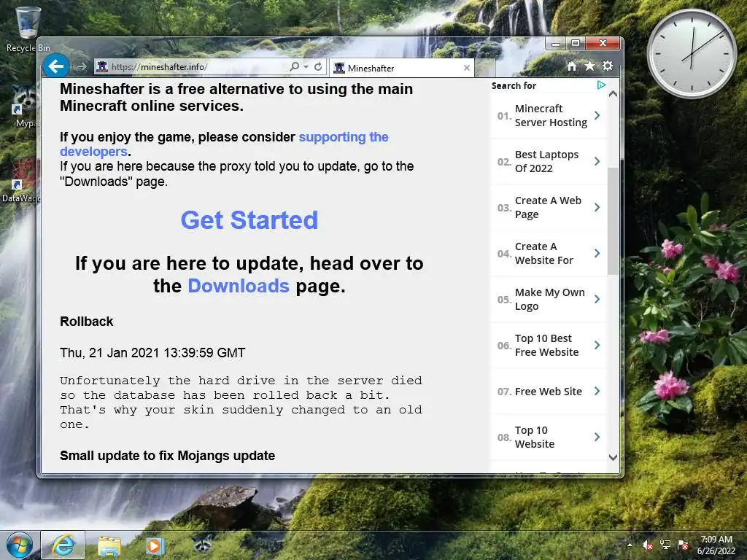Open 'Make My Own Logo' ad link
The image size is (747, 560).
(x=550, y=299)
